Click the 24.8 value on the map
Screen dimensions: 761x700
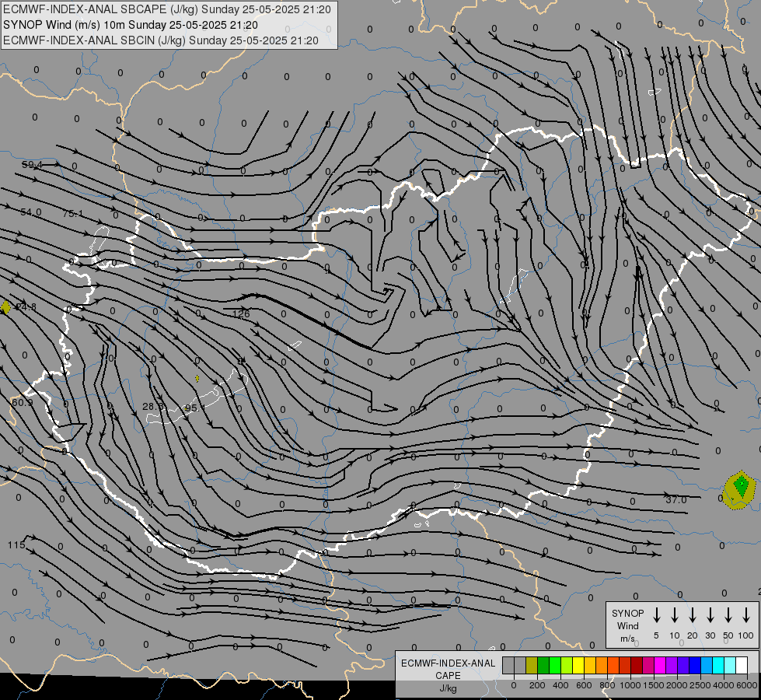click(26, 307)
